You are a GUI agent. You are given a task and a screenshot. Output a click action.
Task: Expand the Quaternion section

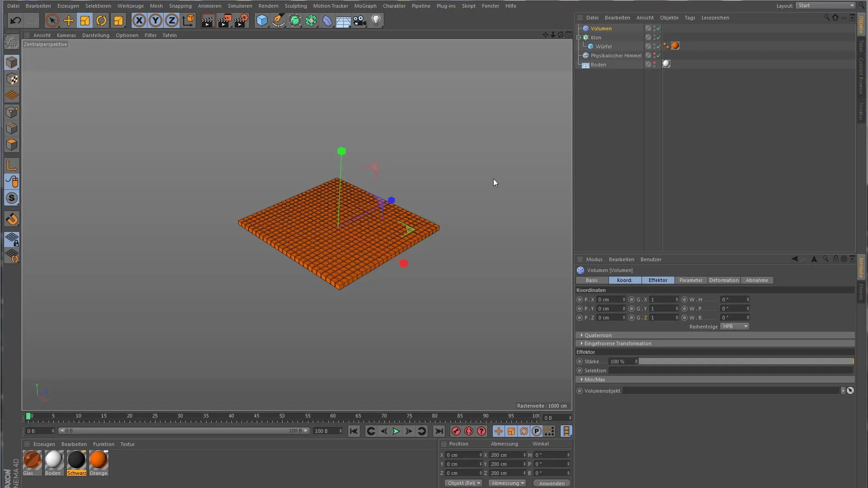(x=597, y=335)
